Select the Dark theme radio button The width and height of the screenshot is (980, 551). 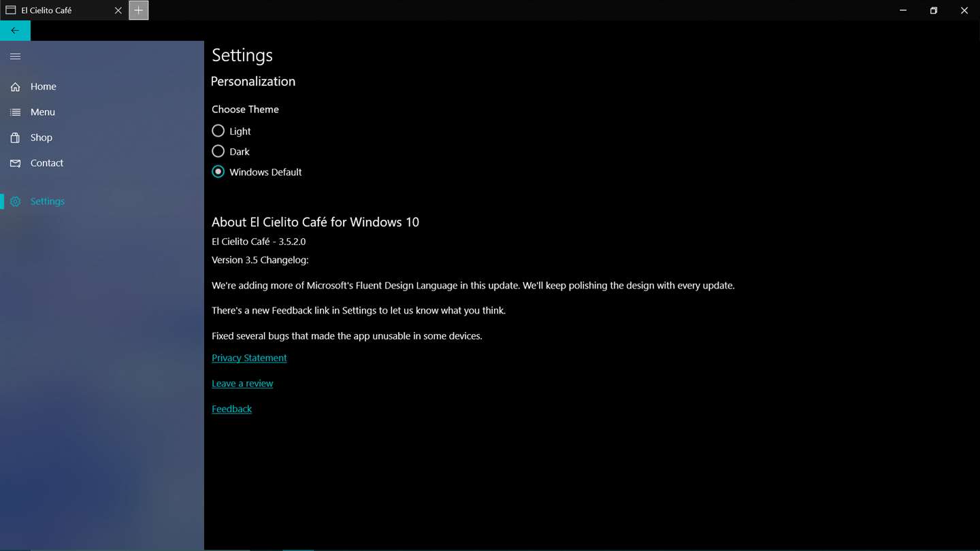pos(218,151)
